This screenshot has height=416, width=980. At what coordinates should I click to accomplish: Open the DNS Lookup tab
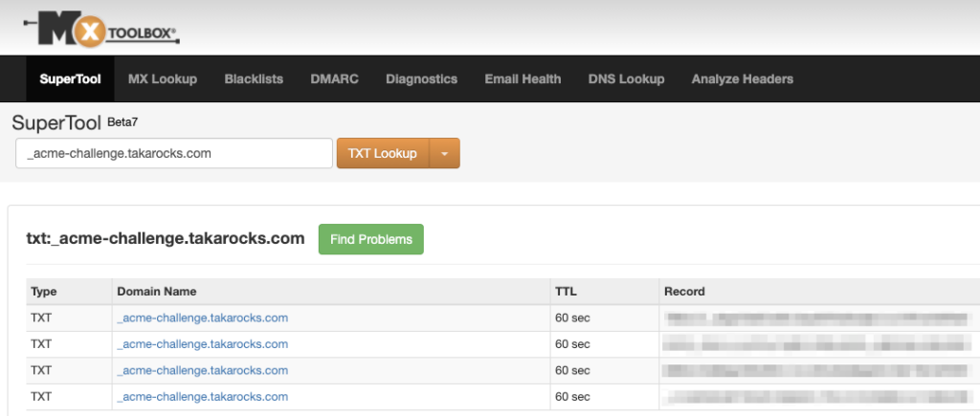click(626, 79)
